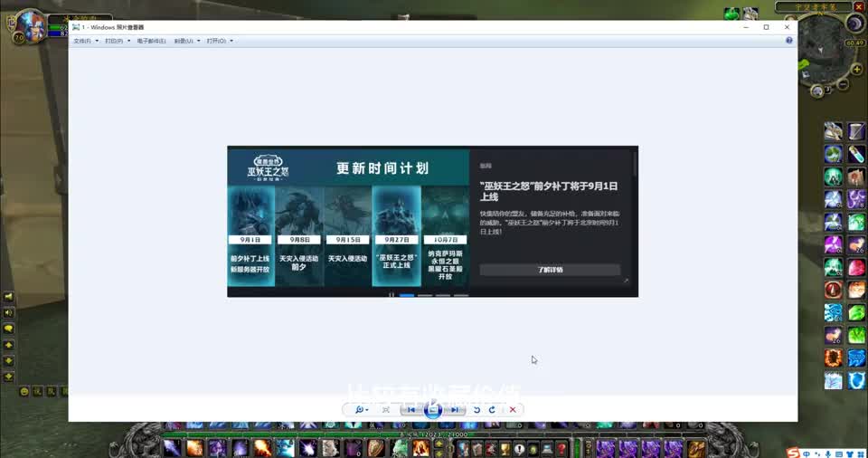Jump to chat bottom with the lowest arrow button

[x=8, y=377]
